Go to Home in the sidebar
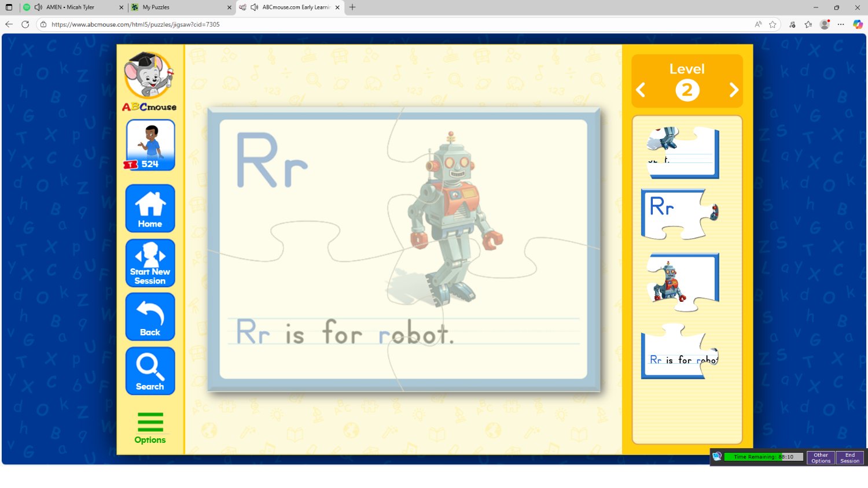Viewport: 868px width, 488px height. click(x=150, y=208)
